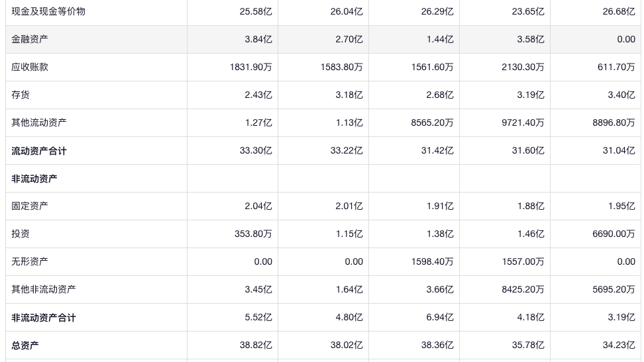
Task: Select the 非流动资产合计 row label
Action: click(44, 318)
